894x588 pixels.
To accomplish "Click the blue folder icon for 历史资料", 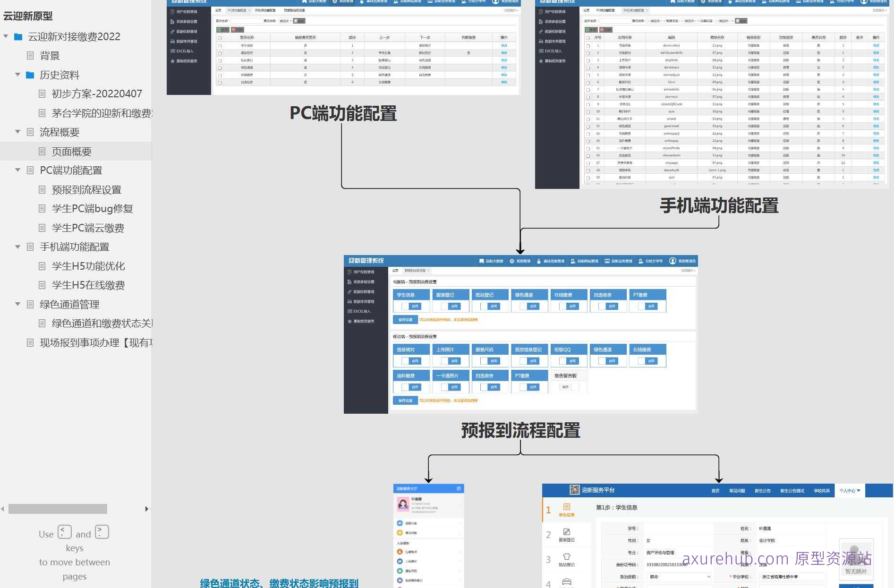I will click(x=30, y=75).
